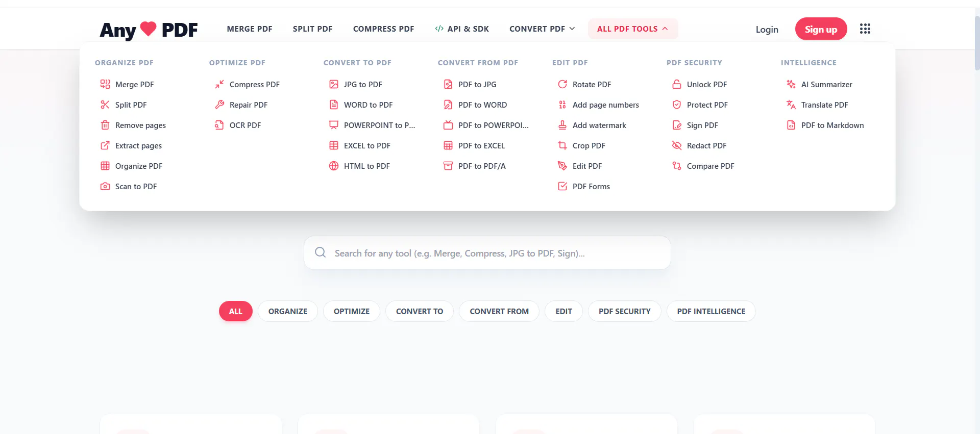Click the PDF to WORD icon
980x434 pixels.
click(448, 105)
